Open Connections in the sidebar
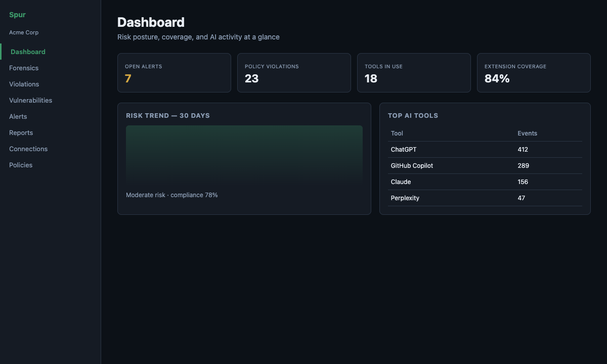Image resolution: width=607 pixels, height=364 pixels. (x=51, y=149)
